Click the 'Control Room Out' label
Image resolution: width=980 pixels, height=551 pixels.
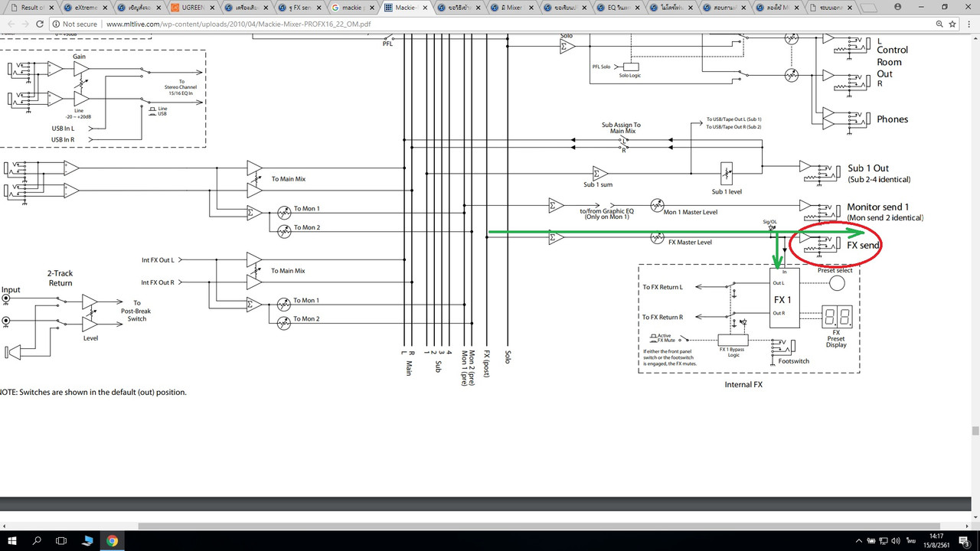click(892, 62)
